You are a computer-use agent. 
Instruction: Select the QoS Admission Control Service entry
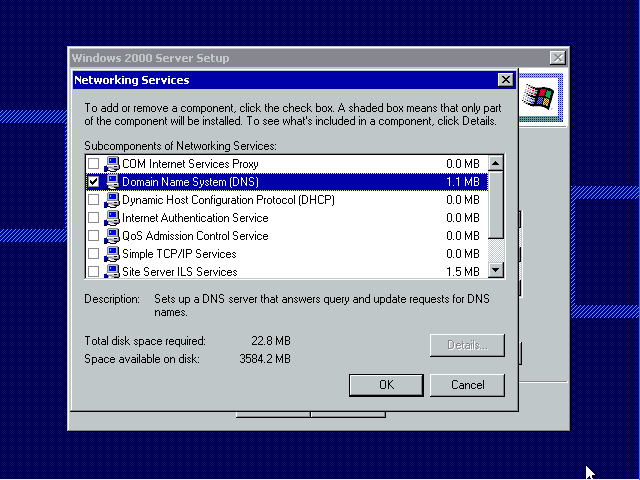195,236
